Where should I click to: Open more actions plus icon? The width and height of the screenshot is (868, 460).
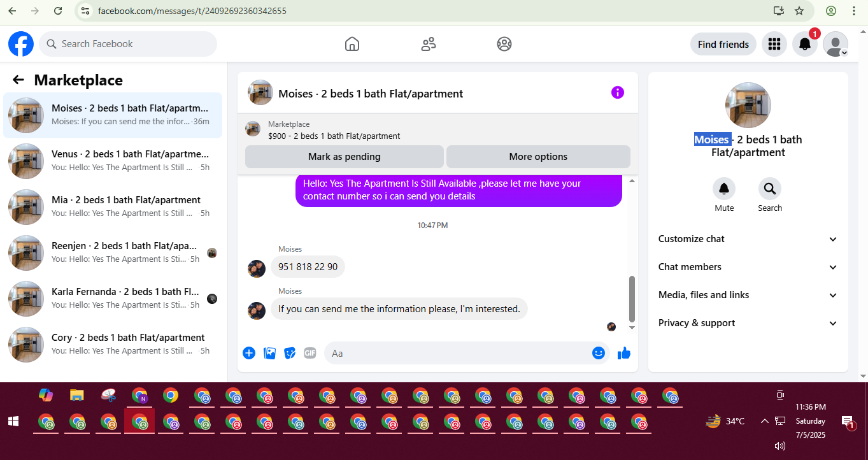point(249,353)
